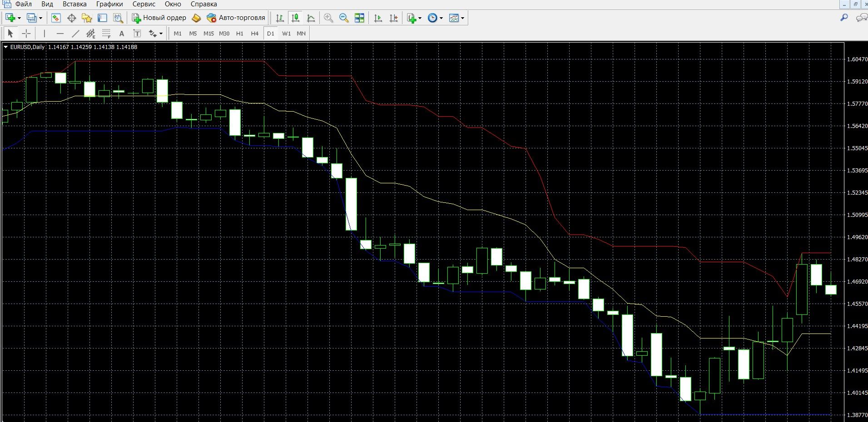Expand the Periodicity dropdown arrow

coord(441,18)
